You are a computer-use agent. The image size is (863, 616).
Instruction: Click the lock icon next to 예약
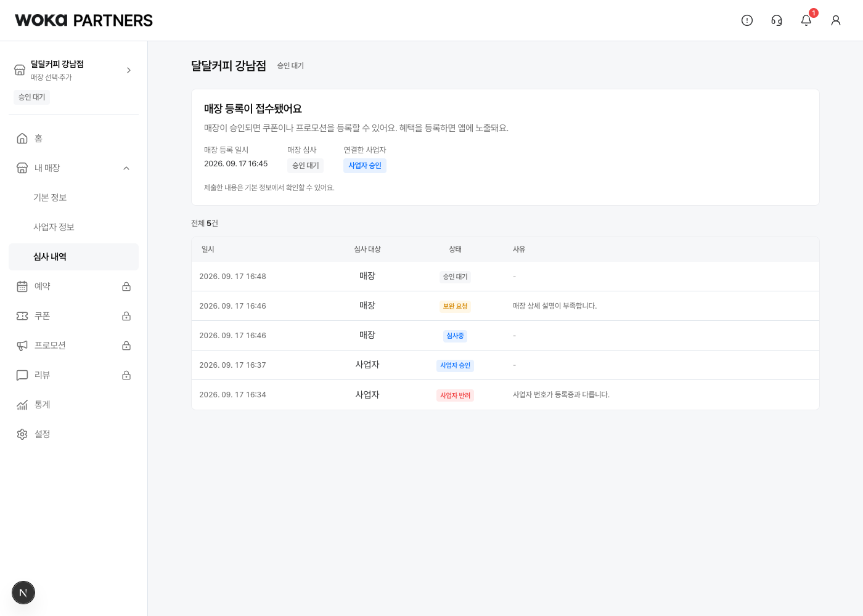(126, 286)
